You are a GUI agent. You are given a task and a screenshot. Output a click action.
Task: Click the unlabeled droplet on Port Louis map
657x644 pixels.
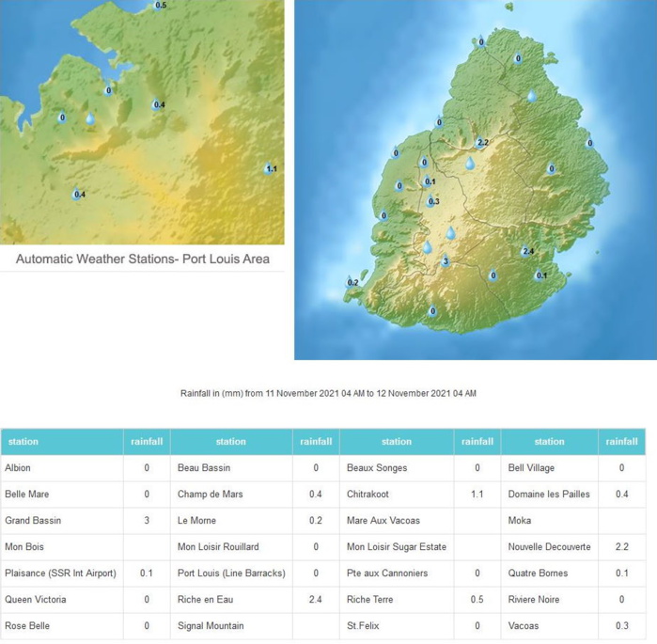pos(90,119)
